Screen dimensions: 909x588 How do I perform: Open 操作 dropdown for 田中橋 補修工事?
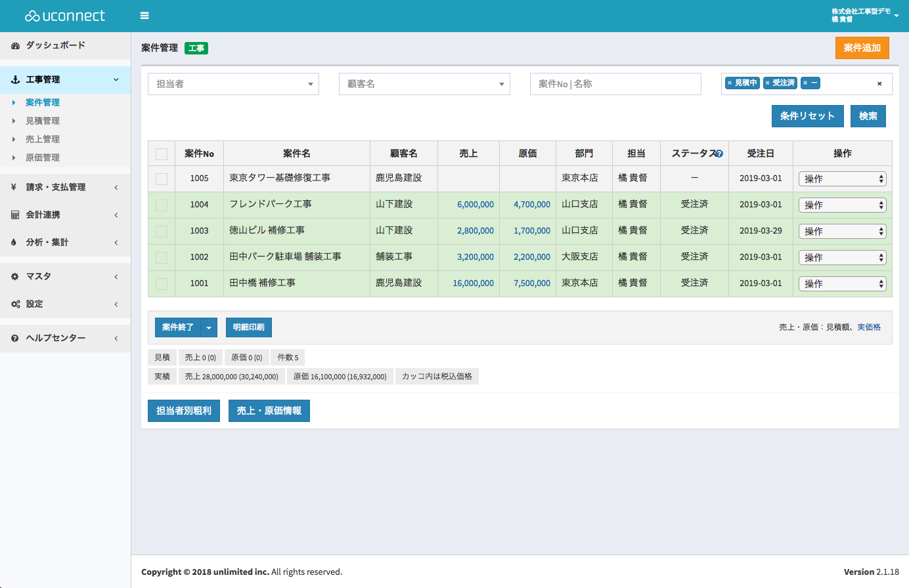(842, 283)
